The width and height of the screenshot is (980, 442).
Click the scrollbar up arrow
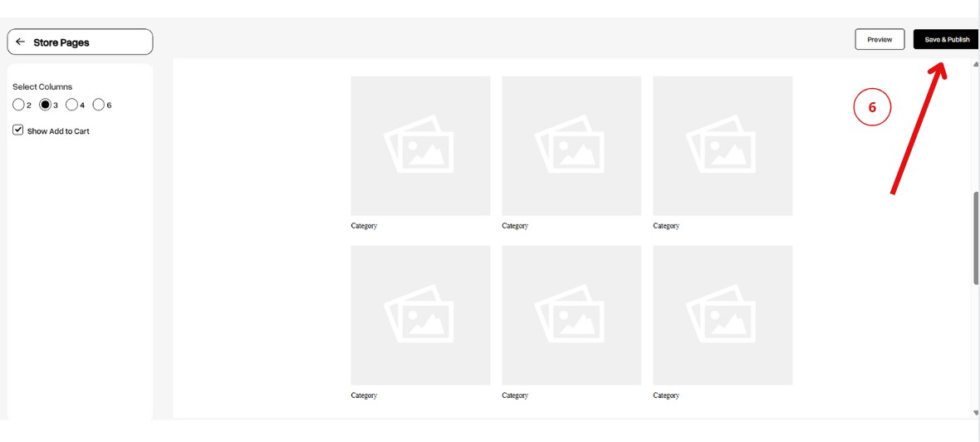click(976, 64)
